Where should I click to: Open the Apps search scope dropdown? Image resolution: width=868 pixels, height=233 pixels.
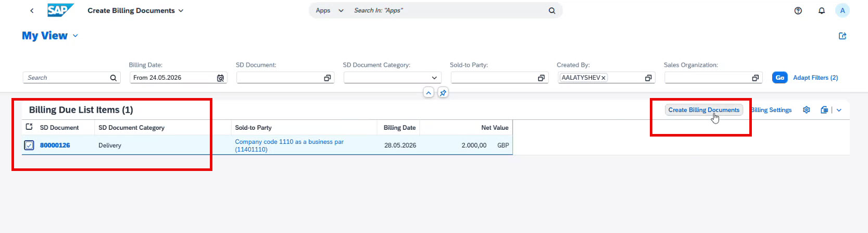[330, 10]
